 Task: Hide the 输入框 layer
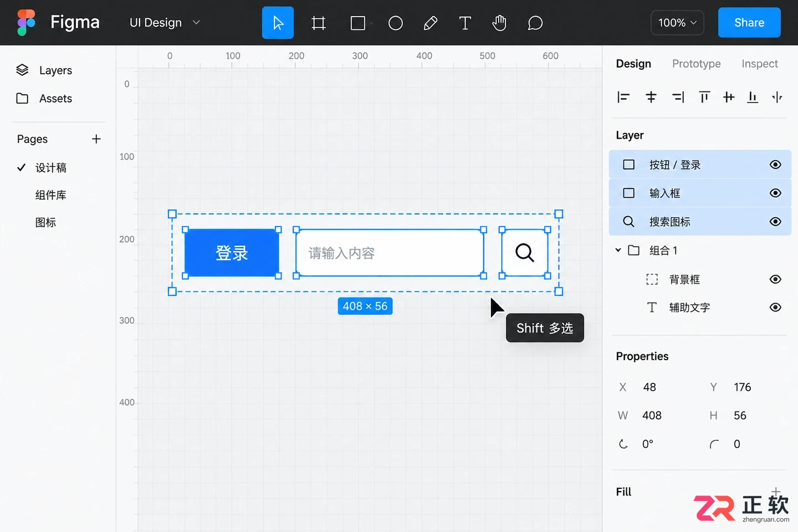(775, 193)
